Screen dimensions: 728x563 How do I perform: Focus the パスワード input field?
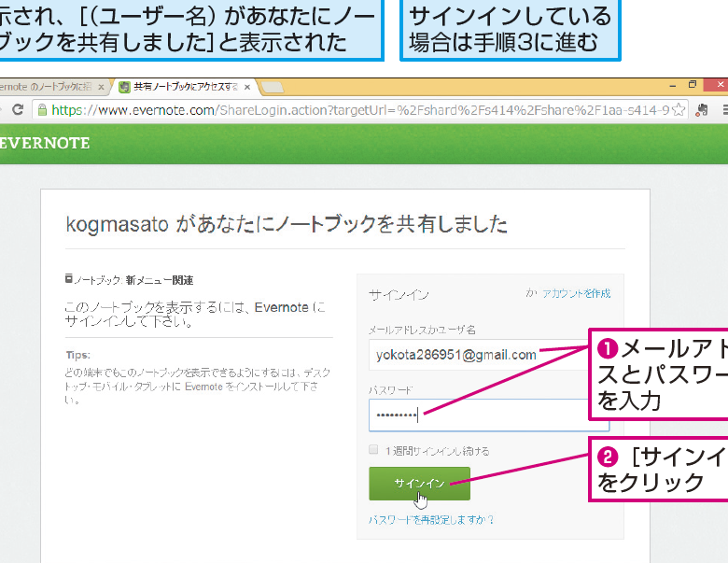489,415
